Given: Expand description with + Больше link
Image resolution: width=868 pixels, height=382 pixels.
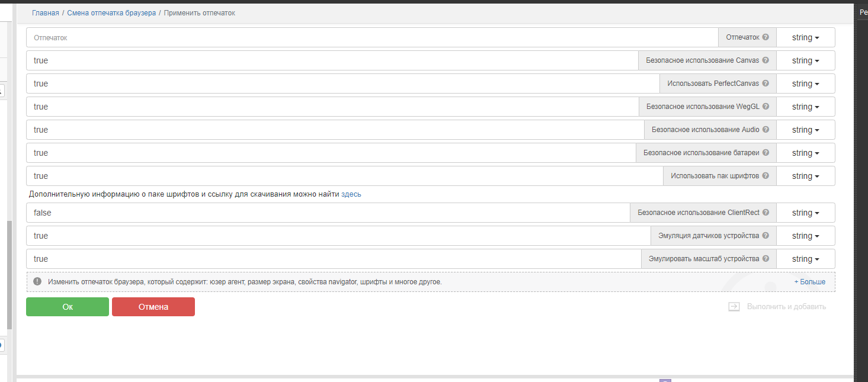Looking at the screenshot, I should pos(809,282).
